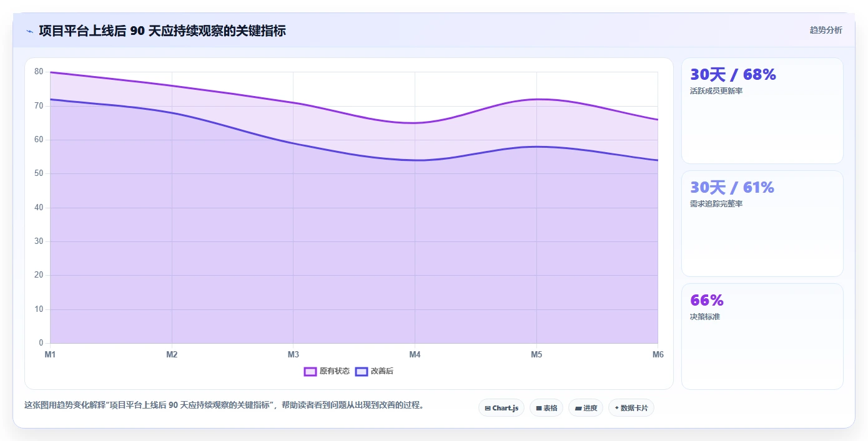Click the 30天 / 68% value
Screen dimensions: 868x441
733,75
